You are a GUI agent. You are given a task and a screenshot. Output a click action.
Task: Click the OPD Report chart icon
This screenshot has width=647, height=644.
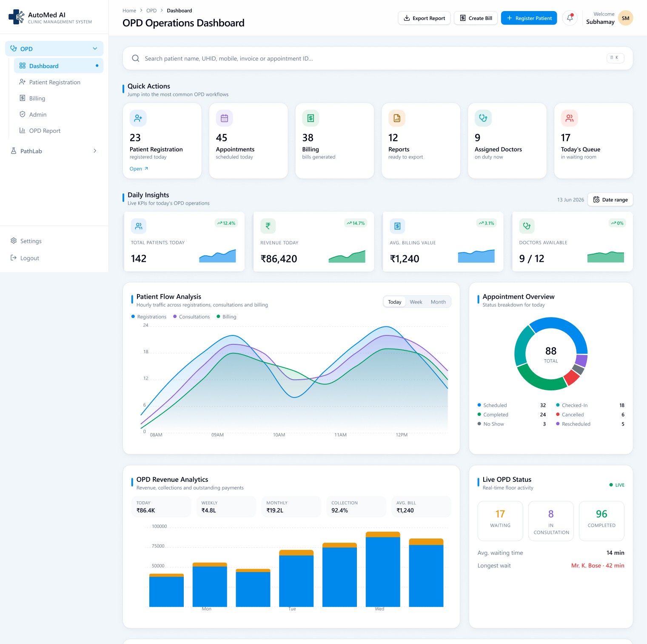(x=23, y=130)
